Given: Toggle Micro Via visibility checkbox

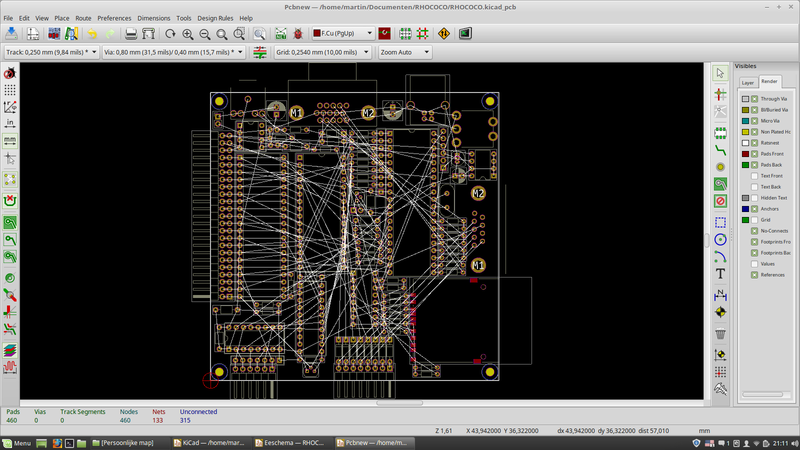Looking at the screenshot, I should tap(754, 121).
